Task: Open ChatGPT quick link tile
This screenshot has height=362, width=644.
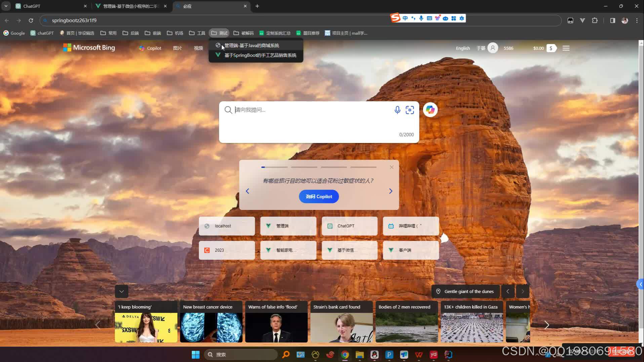Action: point(350,226)
